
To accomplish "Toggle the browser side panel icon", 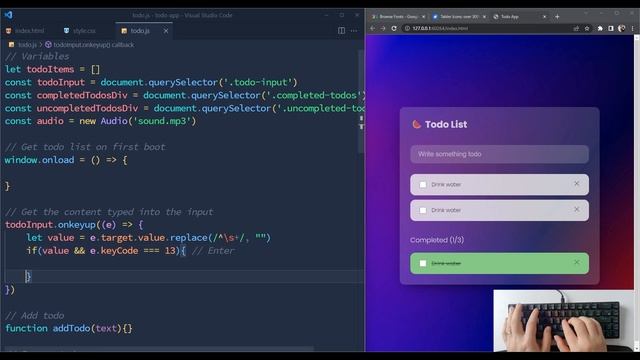I will pos(611,28).
